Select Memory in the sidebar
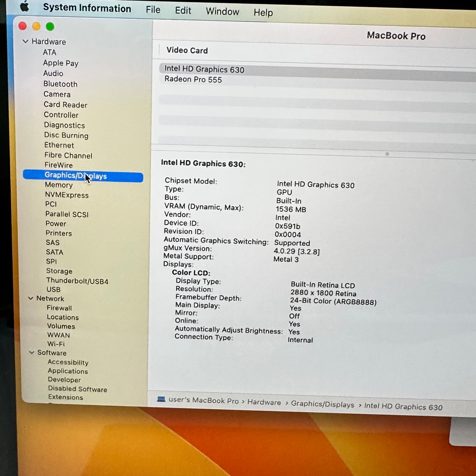The height and width of the screenshot is (476, 476). [59, 185]
